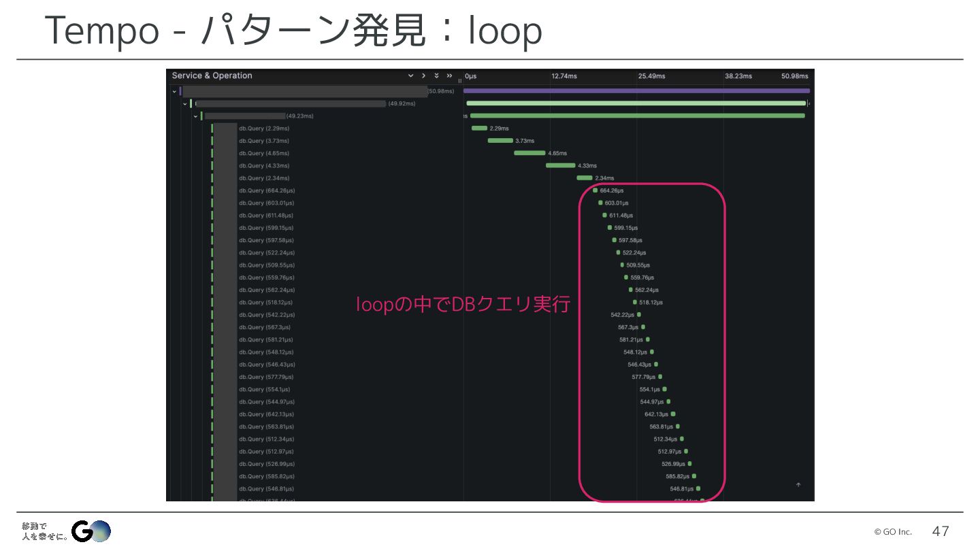Viewport: 980px width, 551px height.
Task: Click the 4.33ms span bar in timeline
Action: tap(561, 165)
